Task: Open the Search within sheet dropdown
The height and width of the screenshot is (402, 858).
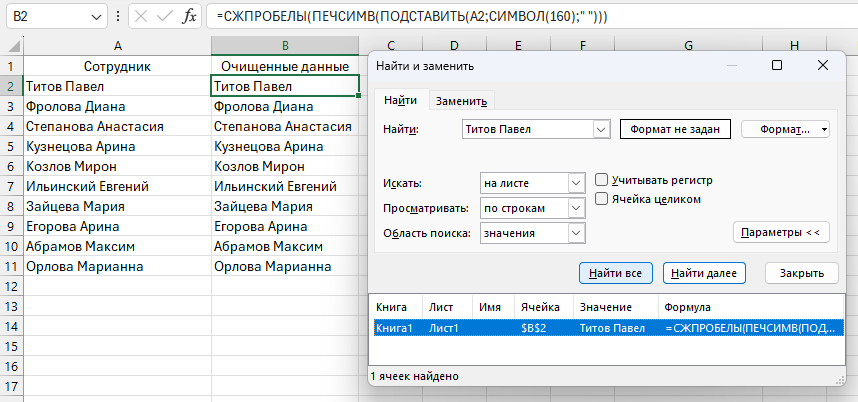Action: pyautogui.click(x=575, y=183)
